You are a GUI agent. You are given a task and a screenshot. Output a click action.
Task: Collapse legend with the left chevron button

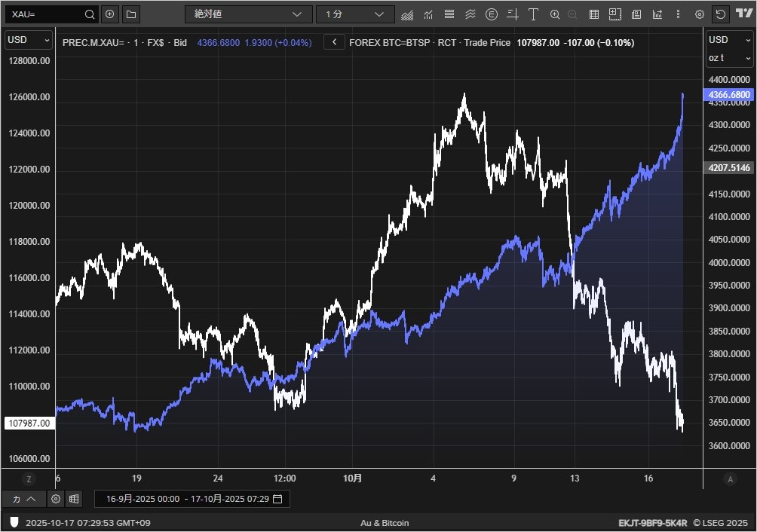(x=334, y=43)
